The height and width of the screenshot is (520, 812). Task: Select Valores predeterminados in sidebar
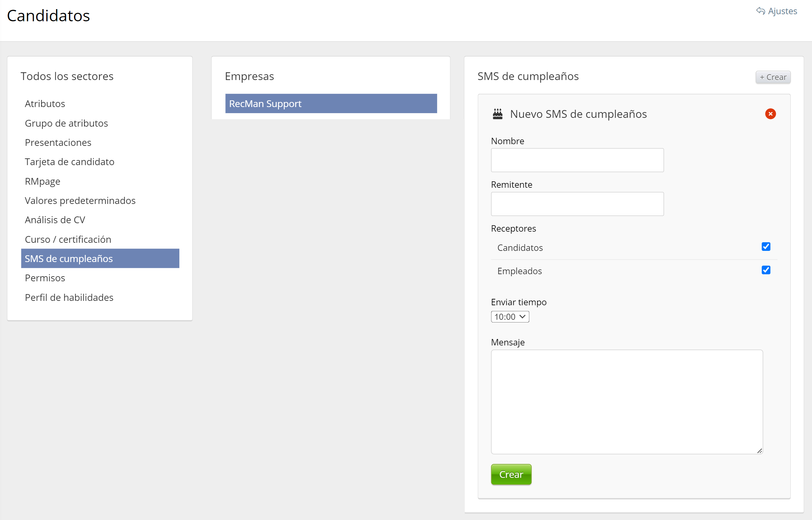(x=80, y=201)
